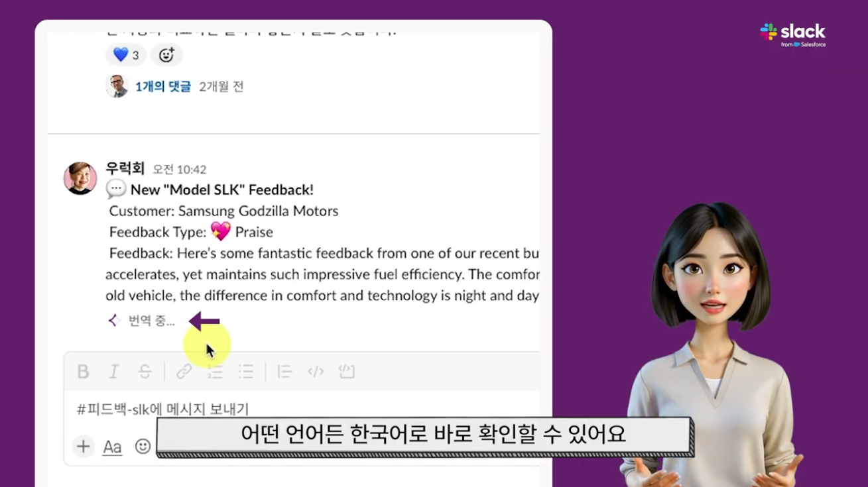The height and width of the screenshot is (487, 868).
Task: Click the Slack logo in the corner
Action: tap(792, 34)
